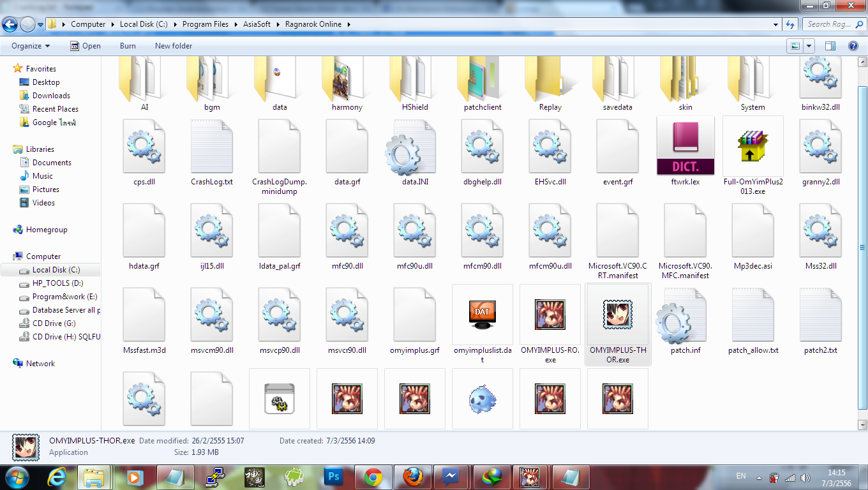
Task: Change the view using the view button
Action: point(795,46)
